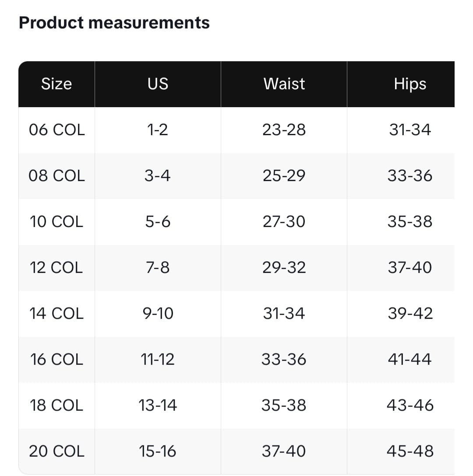
Task: Select the 16 COL size cell
Action: point(56,359)
